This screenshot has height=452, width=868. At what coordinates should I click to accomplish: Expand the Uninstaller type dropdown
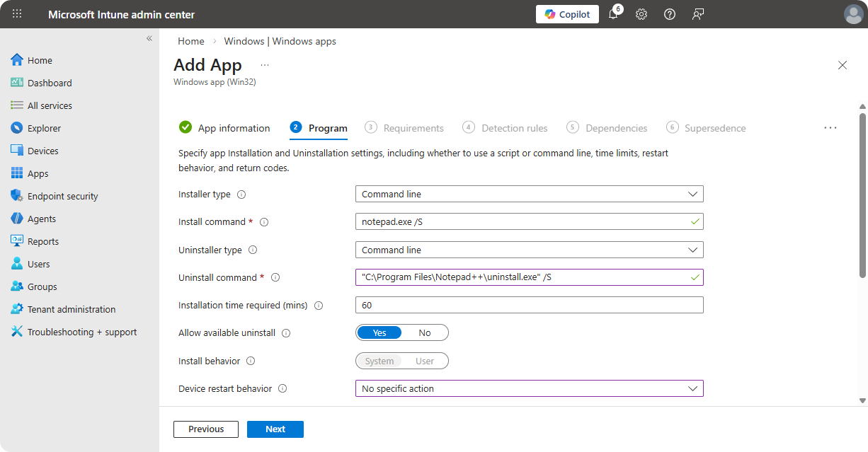[529, 250]
